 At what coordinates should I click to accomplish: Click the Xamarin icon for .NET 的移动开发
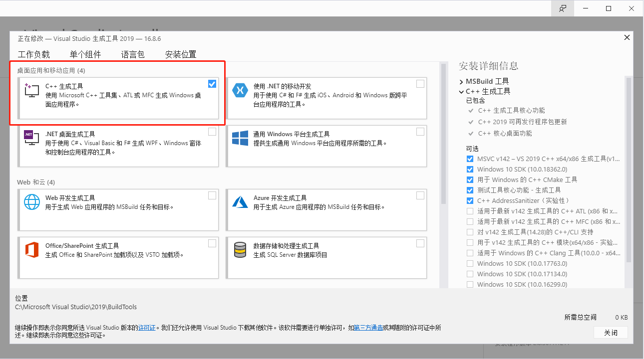(x=240, y=90)
